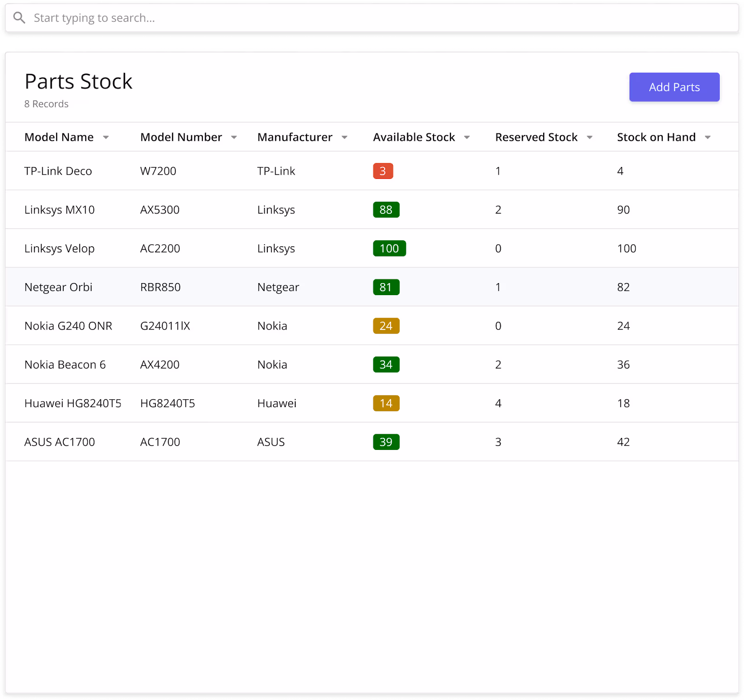Select the Linksys MX10 model name
The height and width of the screenshot is (700, 744).
[x=60, y=210]
